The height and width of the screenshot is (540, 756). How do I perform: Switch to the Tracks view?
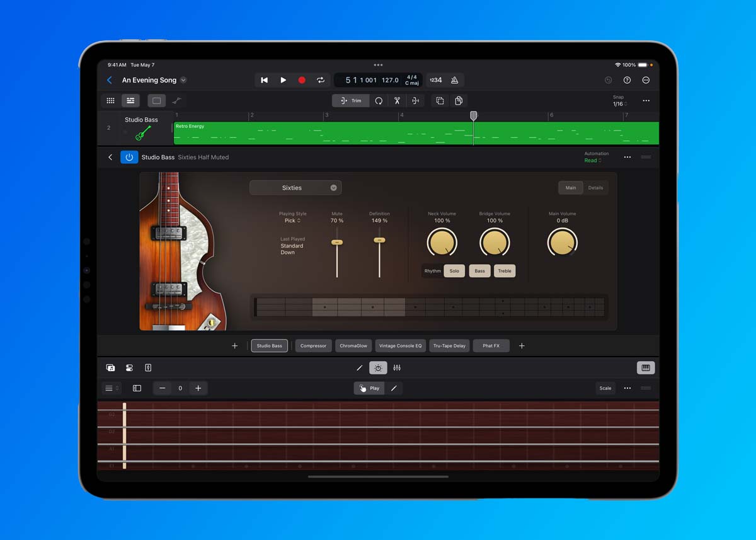(130, 100)
